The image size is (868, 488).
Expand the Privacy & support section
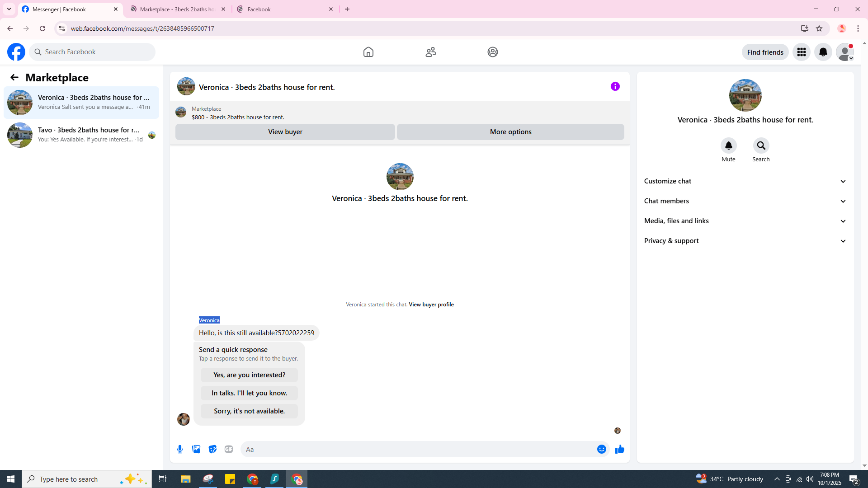pos(745,241)
